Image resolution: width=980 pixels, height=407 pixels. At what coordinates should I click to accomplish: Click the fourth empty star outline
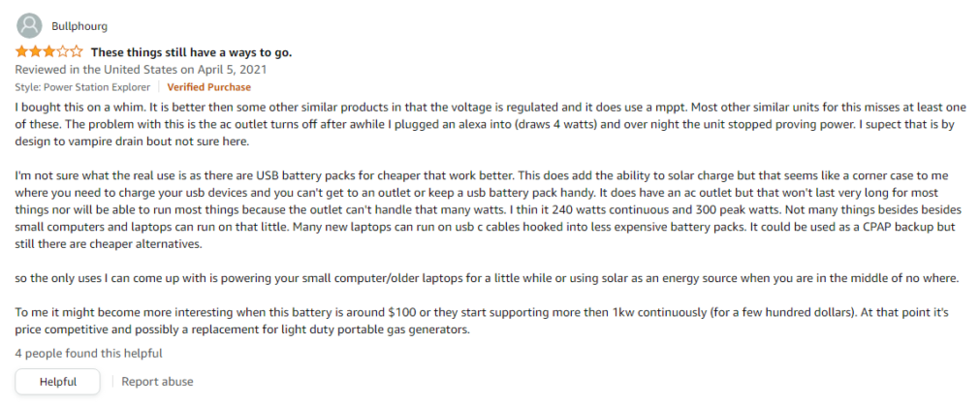pyautogui.click(x=62, y=51)
